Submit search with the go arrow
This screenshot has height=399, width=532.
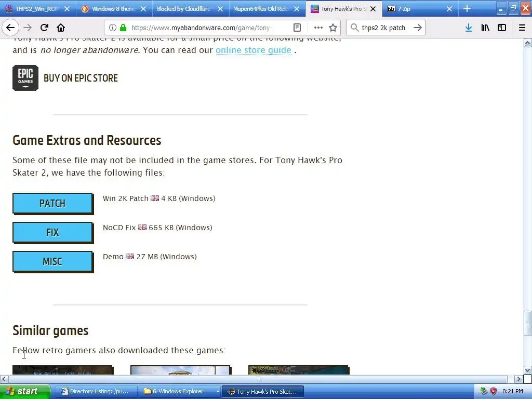(x=418, y=28)
